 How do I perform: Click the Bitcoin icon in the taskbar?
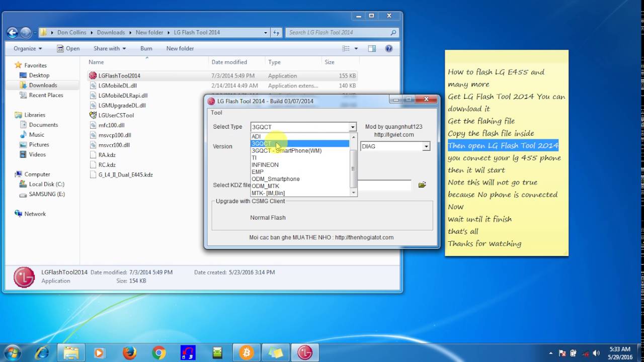pyautogui.click(x=247, y=353)
